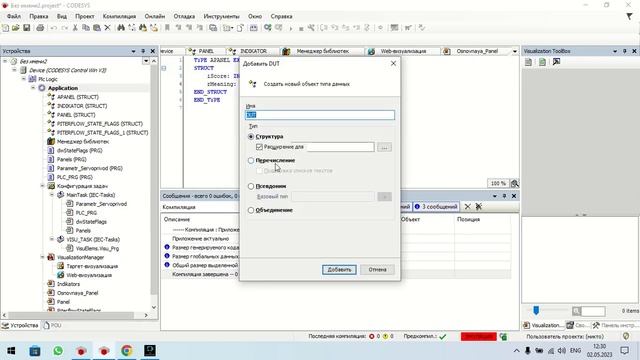Open the Файл menu
This screenshot has width=640, height=360.
[x=13, y=16]
